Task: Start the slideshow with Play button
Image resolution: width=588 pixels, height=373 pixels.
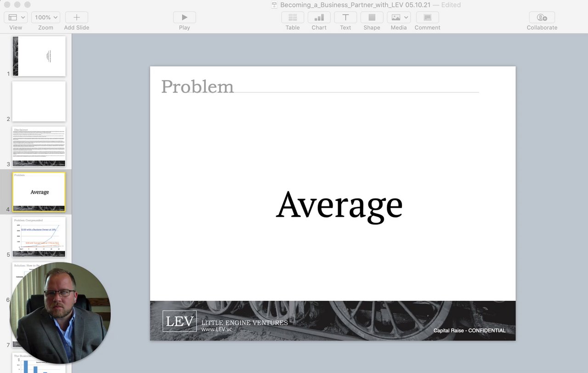Action: [184, 17]
